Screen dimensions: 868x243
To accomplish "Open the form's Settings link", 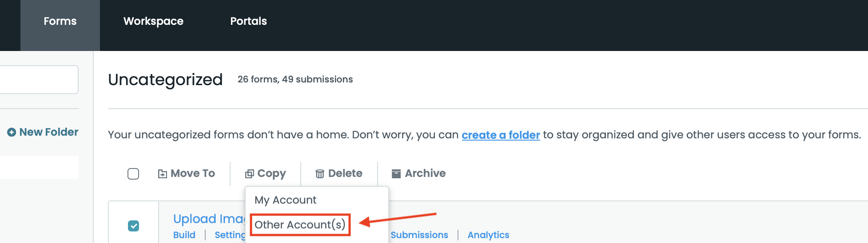I will point(230,235).
